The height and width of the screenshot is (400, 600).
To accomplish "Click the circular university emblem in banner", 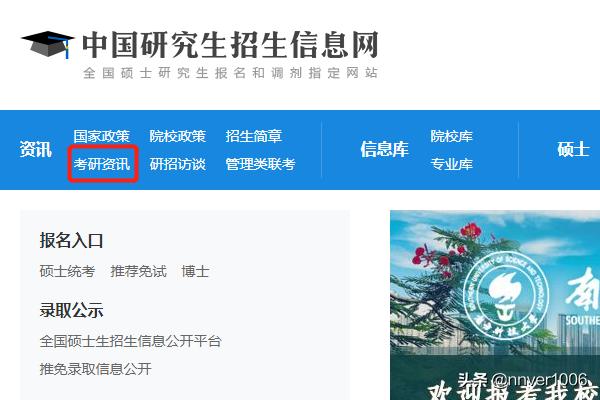I will tap(506, 296).
